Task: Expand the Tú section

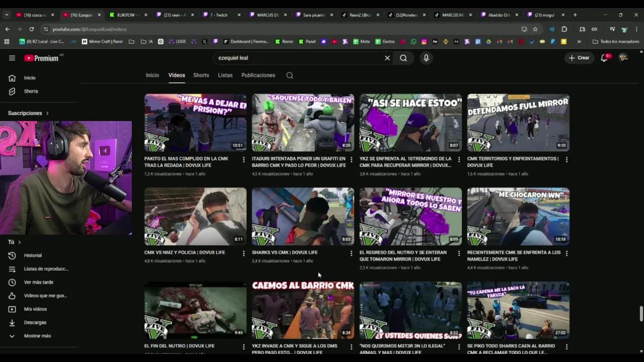Action: (x=14, y=242)
